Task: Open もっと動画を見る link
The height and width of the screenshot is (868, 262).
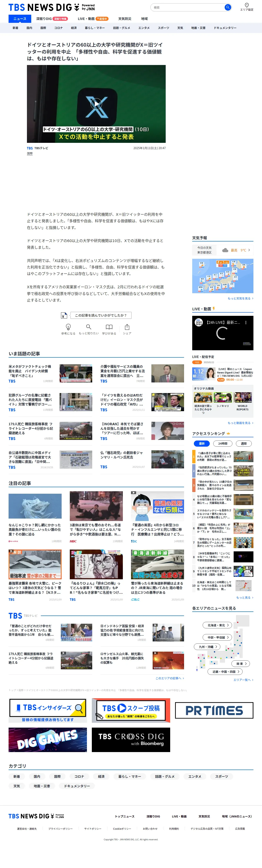Action: click(240, 423)
